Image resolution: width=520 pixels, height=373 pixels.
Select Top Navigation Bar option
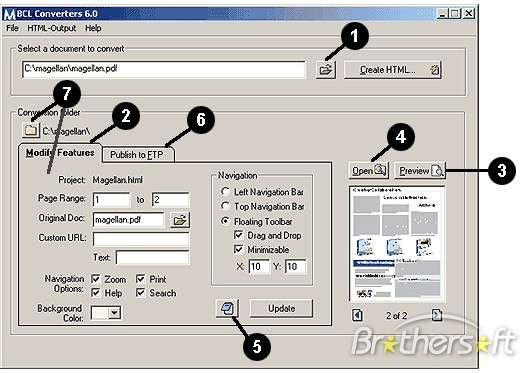coord(225,206)
